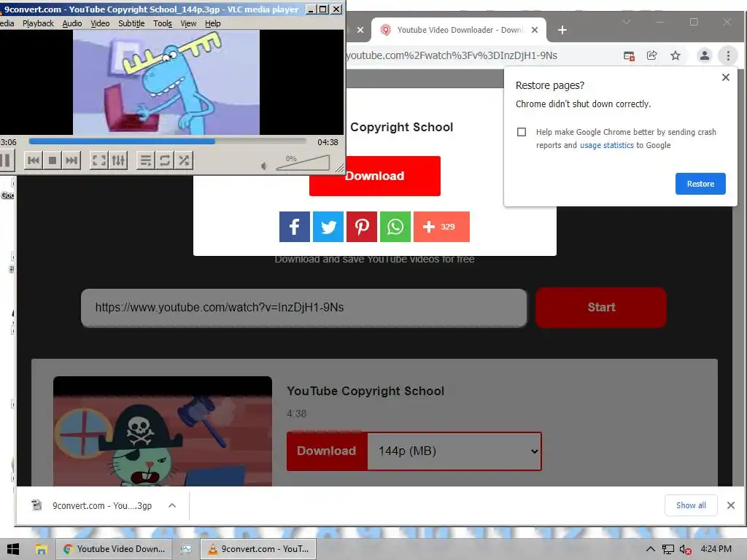Click the big red Download button in popup
The height and width of the screenshot is (560, 747).
(374, 176)
